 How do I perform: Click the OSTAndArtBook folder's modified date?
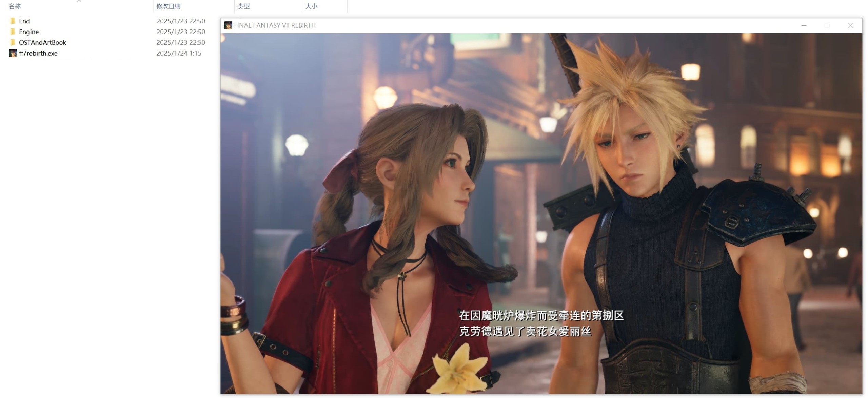[x=181, y=42]
